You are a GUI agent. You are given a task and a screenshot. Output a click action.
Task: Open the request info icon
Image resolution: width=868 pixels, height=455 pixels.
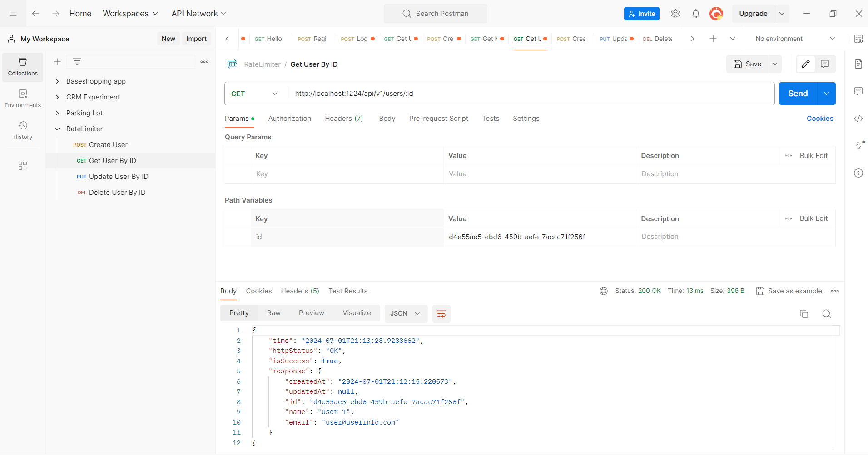coord(858,173)
